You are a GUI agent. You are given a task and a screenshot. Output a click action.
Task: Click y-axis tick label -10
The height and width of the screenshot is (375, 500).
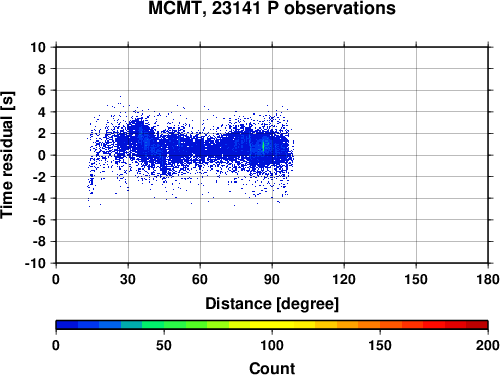click(x=35, y=263)
